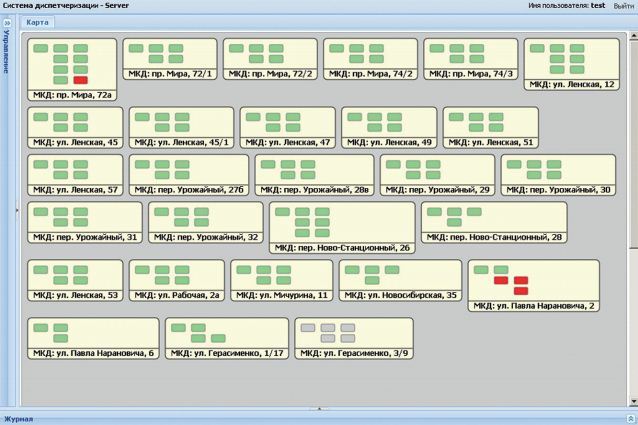Select the МКД: пер. Урожайный, 30 tile
The image size is (638, 425).
pos(557,174)
